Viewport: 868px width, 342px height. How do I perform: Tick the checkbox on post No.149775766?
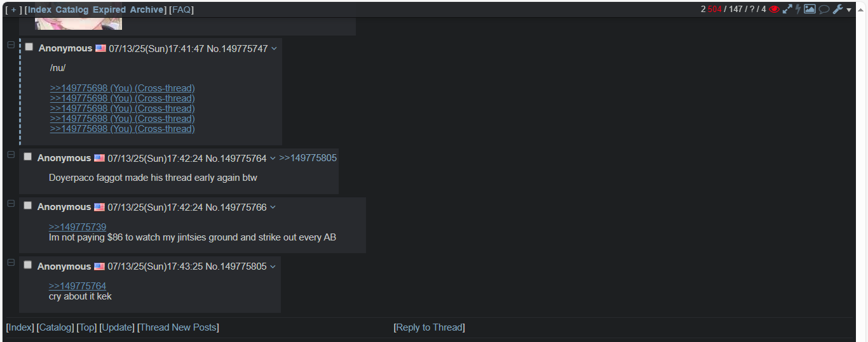coord(28,206)
